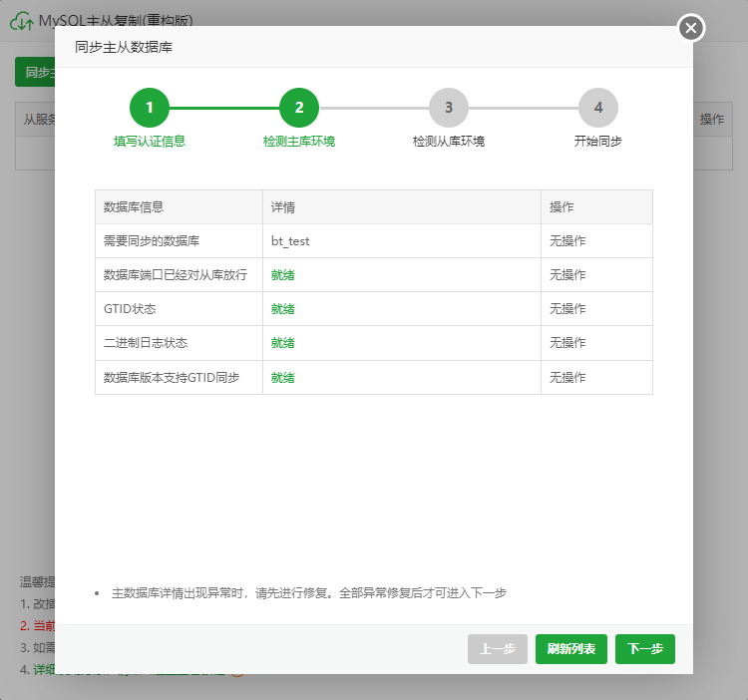
Task: Click 无操作 in 数据库版本支持GTID同步 row
Action: point(567,378)
